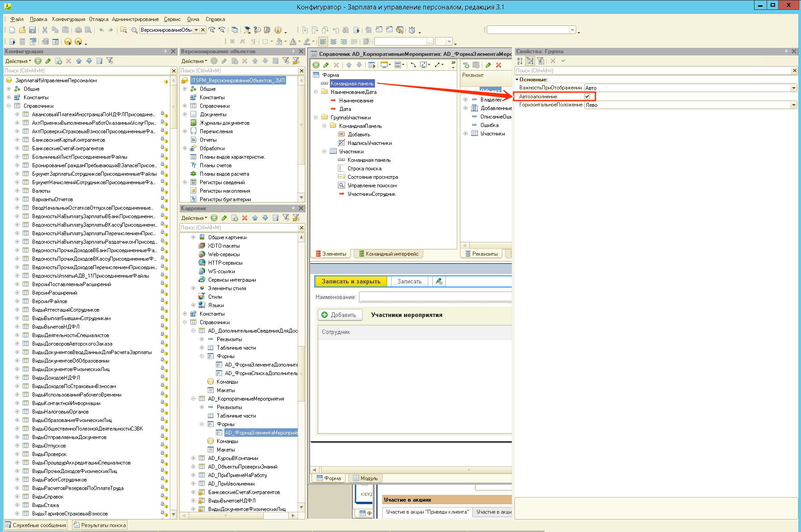Open ВажностьПриОтображении dropdown

tap(793, 88)
